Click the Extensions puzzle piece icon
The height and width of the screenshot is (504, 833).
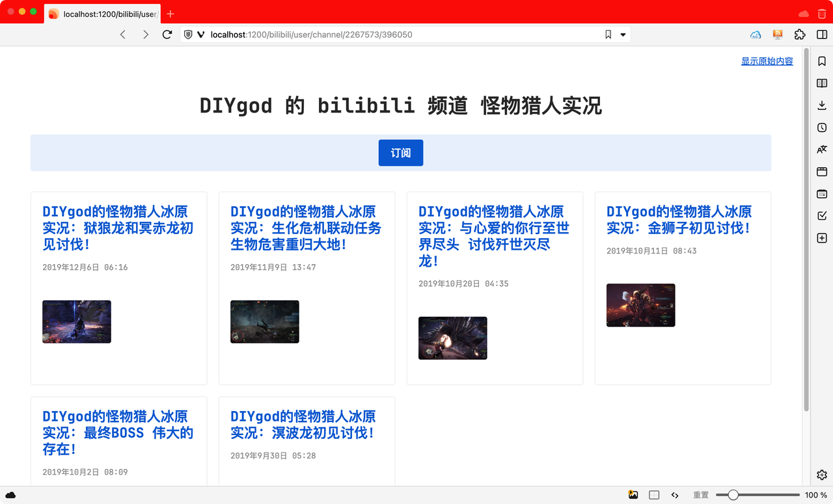click(x=800, y=34)
